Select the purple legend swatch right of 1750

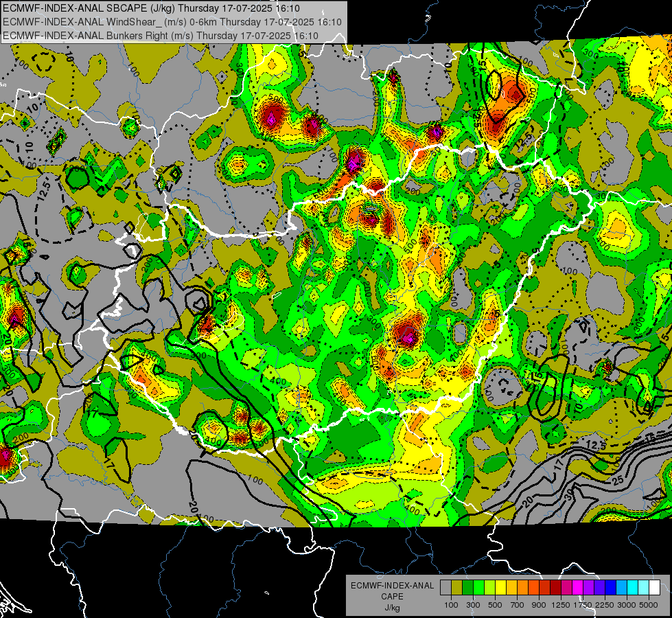[588, 588]
